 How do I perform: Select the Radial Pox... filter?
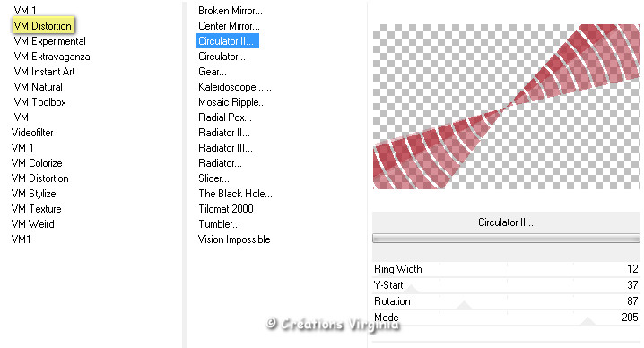point(225,117)
